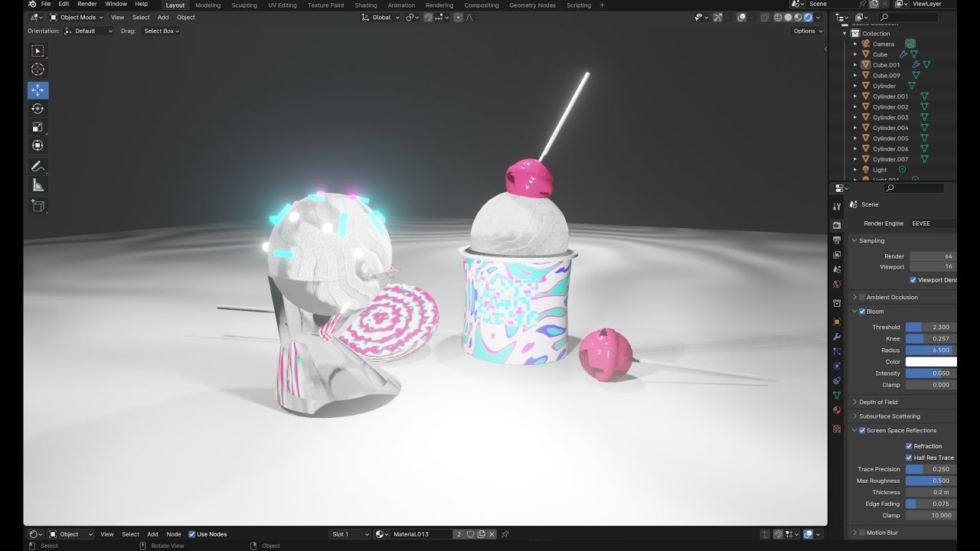The width and height of the screenshot is (980, 551).
Task: Open the Render properties tab
Action: (x=837, y=225)
